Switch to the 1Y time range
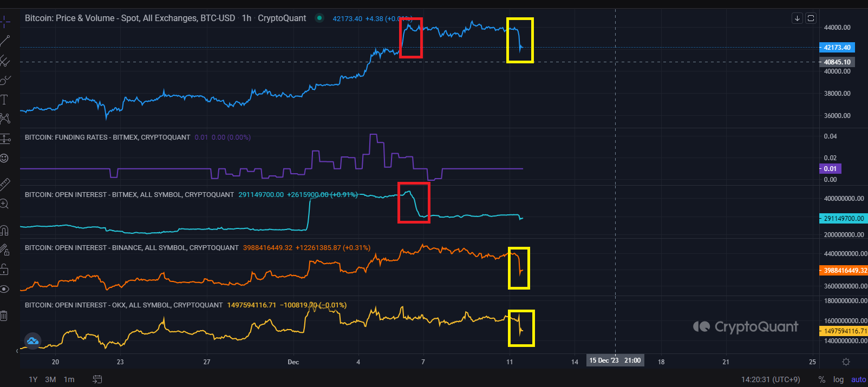 [x=33, y=379]
